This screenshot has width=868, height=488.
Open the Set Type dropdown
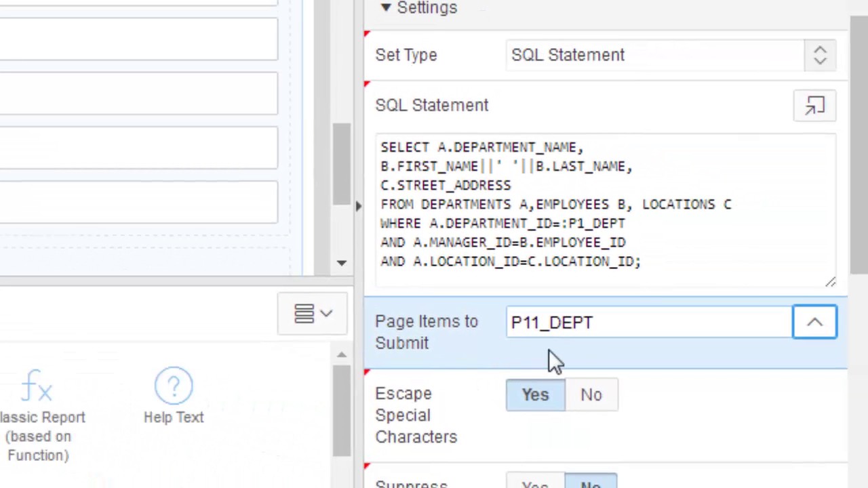pos(820,56)
